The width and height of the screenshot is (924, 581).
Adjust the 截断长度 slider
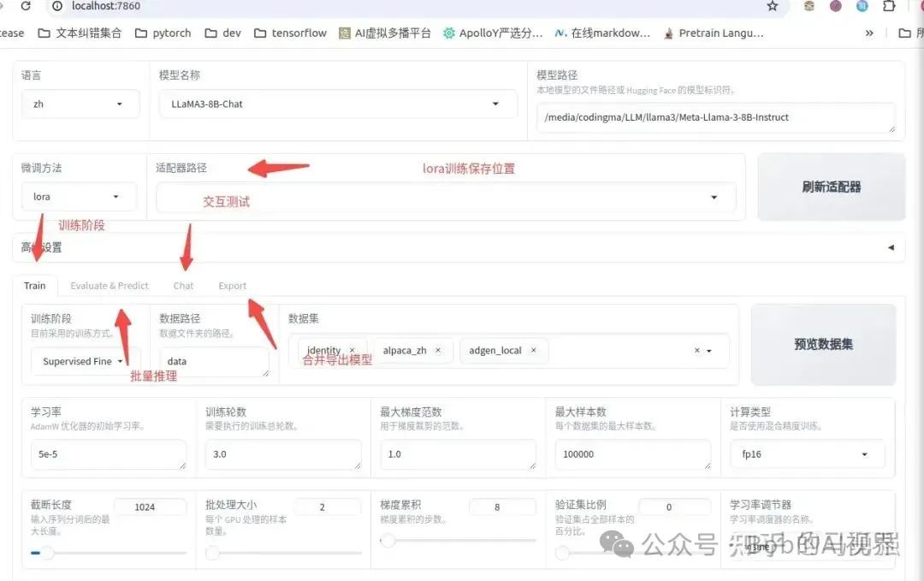[109, 553]
